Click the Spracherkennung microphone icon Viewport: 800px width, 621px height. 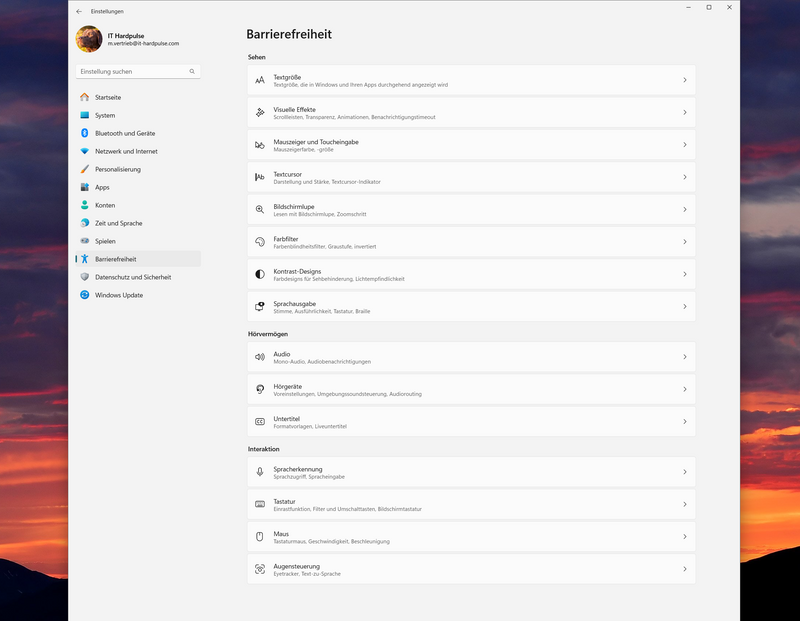[x=260, y=472]
